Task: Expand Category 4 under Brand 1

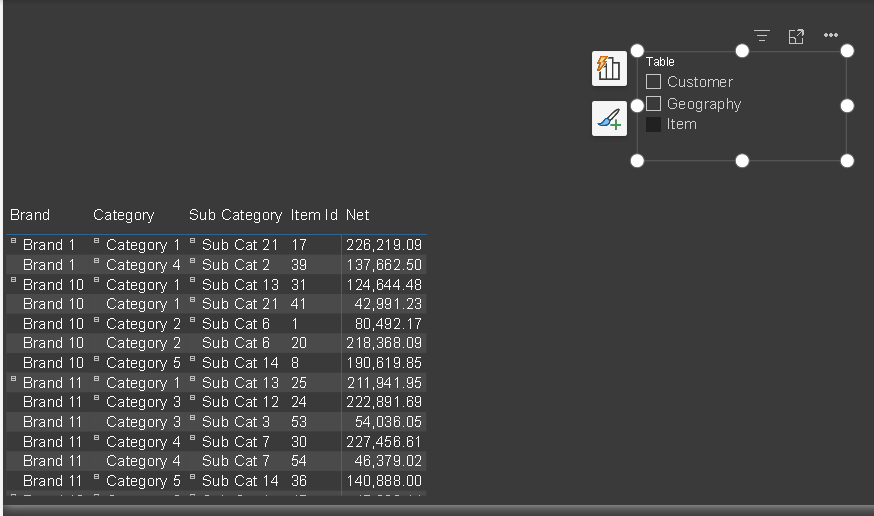Action: (96, 261)
